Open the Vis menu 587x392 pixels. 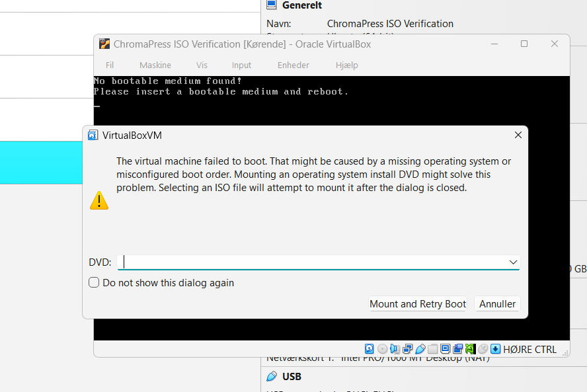click(202, 65)
